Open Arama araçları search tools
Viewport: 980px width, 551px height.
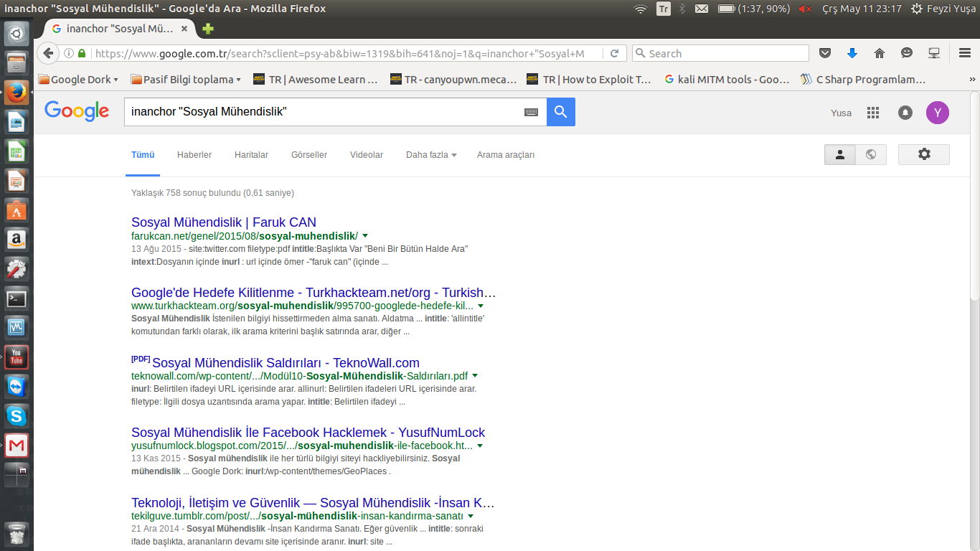click(505, 155)
